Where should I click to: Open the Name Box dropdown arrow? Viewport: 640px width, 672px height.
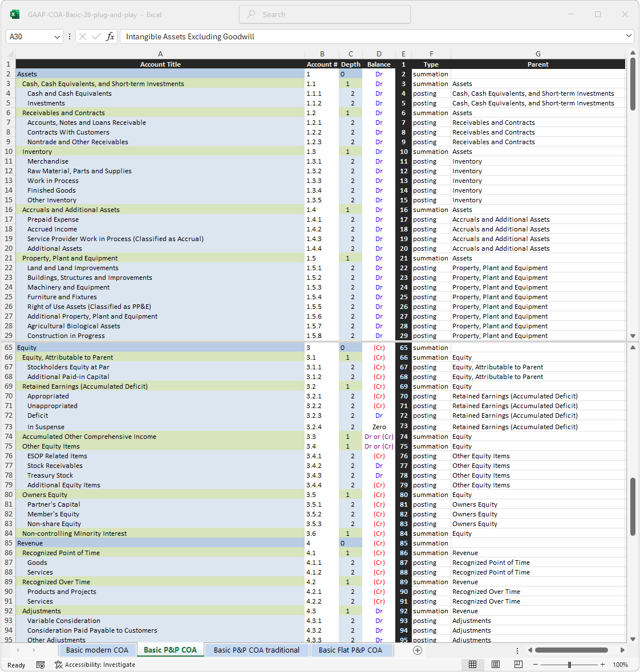tap(57, 37)
